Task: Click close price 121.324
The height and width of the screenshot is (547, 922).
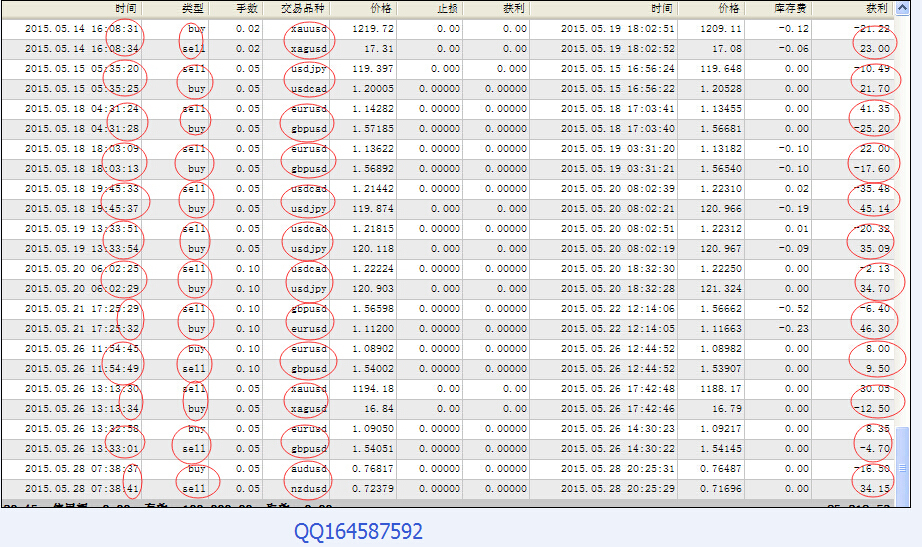Action: click(x=721, y=289)
